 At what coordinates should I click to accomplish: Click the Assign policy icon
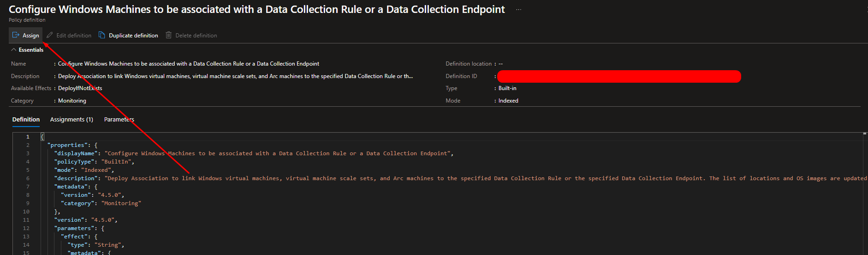(16, 35)
